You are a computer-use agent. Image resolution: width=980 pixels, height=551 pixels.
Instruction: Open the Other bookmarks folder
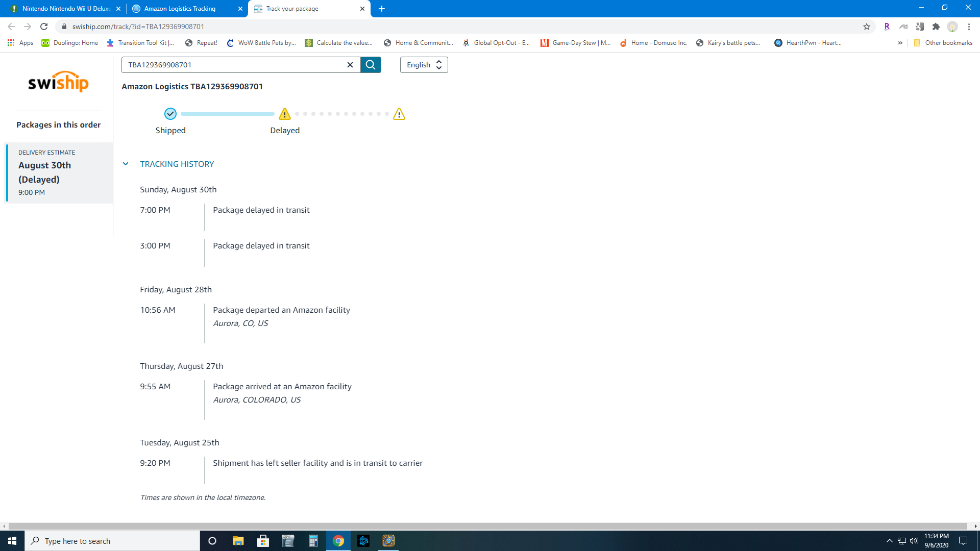click(x=943, y=43)
